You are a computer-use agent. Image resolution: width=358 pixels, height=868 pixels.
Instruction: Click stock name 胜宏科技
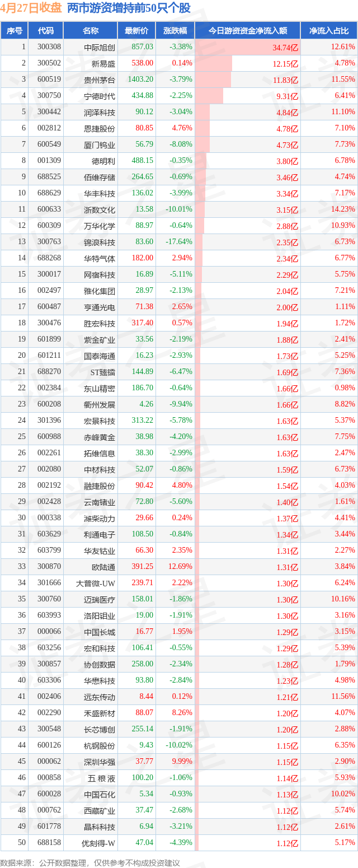click(x=100, y=323)
